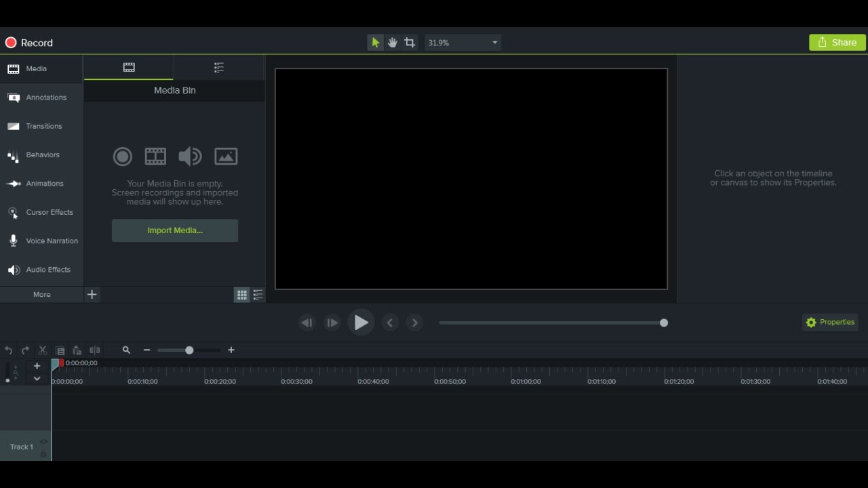Click the plus timeline zoom-in button
The height and width of the screenshot is (488, 868).
tap(231, 350)
